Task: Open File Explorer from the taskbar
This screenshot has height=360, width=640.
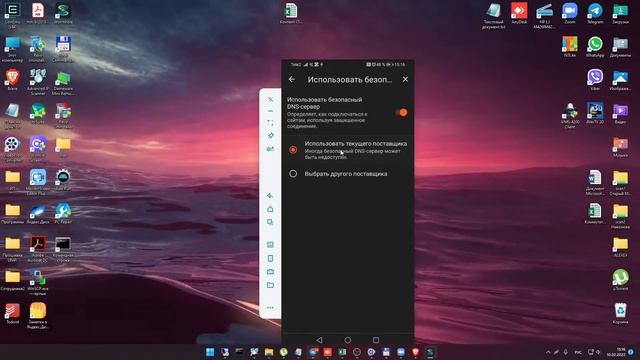Action: pyautogui.click(x=269, y=352)
